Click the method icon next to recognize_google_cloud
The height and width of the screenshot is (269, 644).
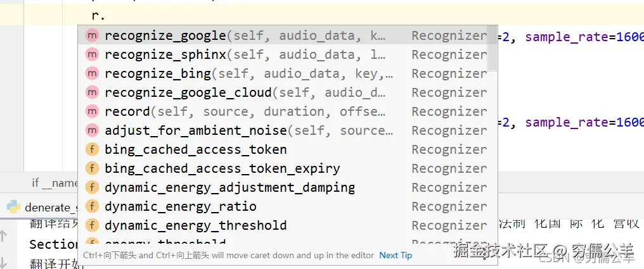pos(92,92)
